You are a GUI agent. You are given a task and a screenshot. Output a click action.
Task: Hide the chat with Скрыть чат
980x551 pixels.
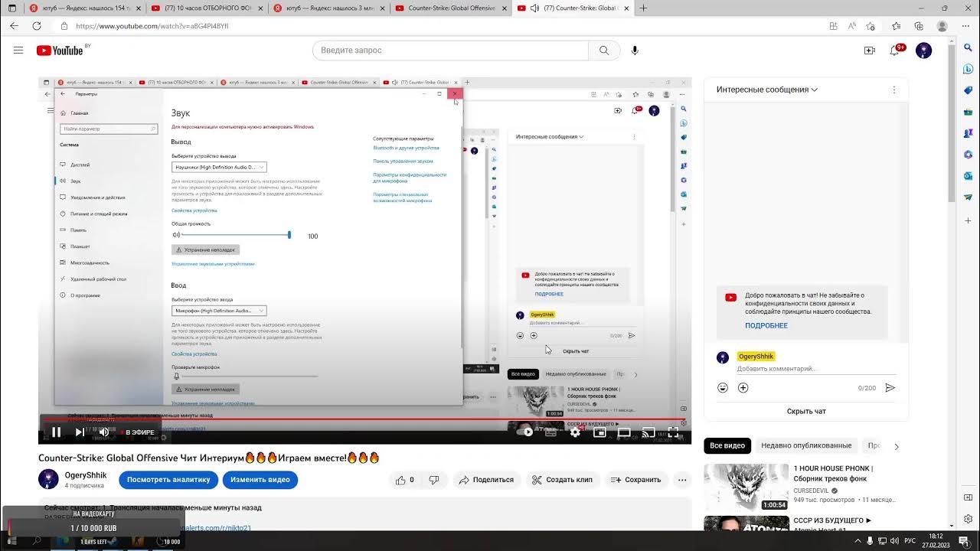pos(806,411)
